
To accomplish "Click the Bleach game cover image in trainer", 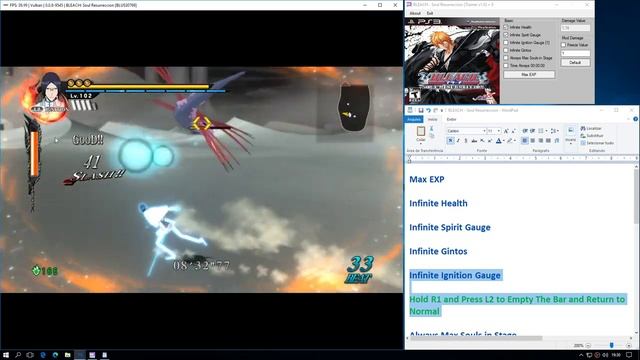I will tap(452, 61).
